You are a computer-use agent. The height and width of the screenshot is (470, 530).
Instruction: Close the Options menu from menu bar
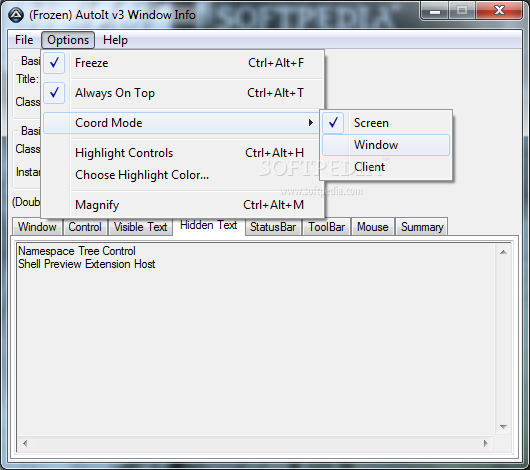pos(68,40)
